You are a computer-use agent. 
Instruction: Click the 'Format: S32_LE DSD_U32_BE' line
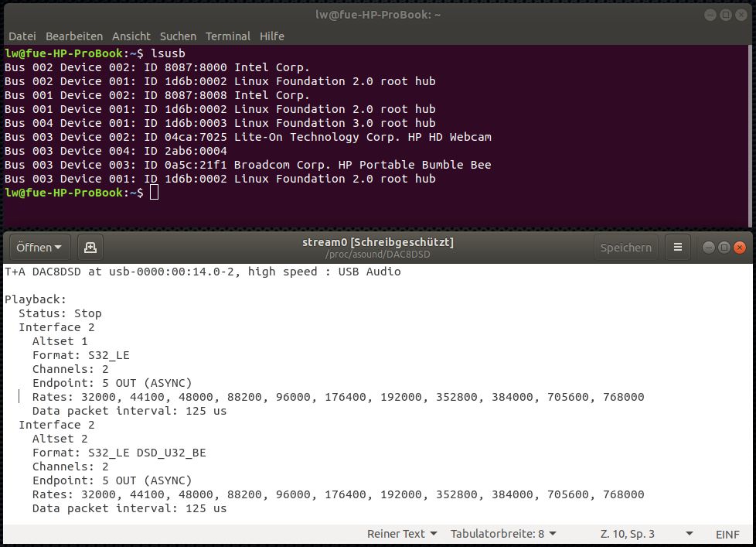[119, 453]
